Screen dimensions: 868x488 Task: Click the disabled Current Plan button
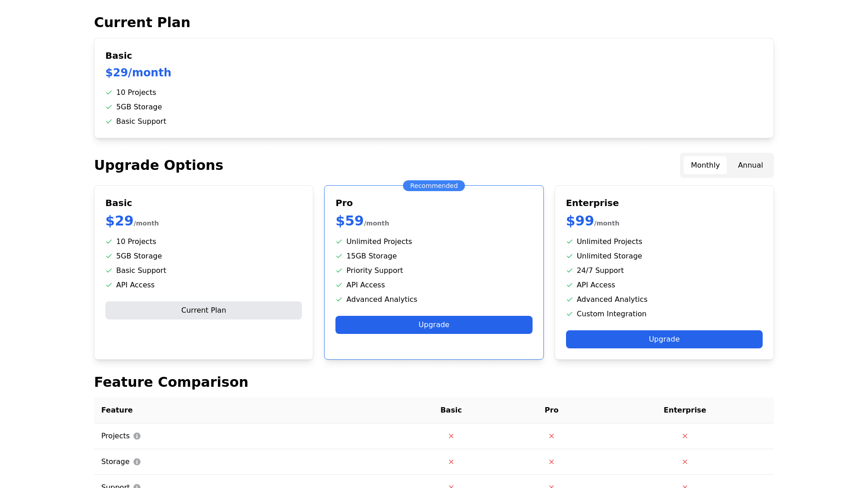[203, 310]
